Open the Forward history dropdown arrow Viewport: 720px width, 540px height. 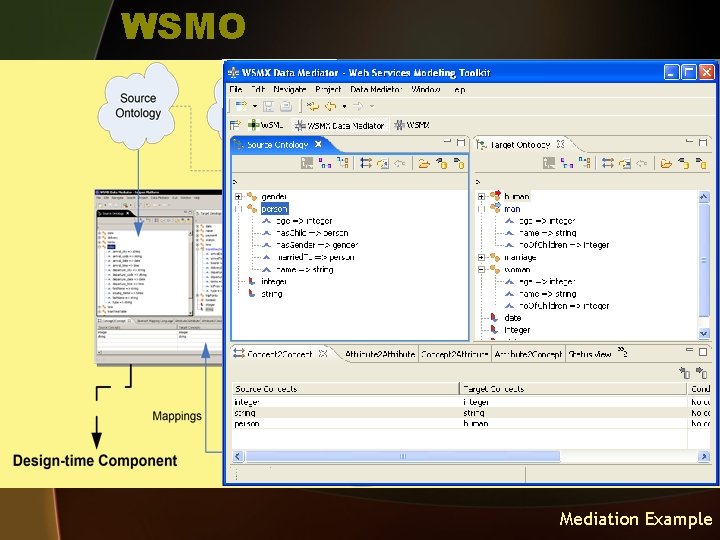pos(372,107)
